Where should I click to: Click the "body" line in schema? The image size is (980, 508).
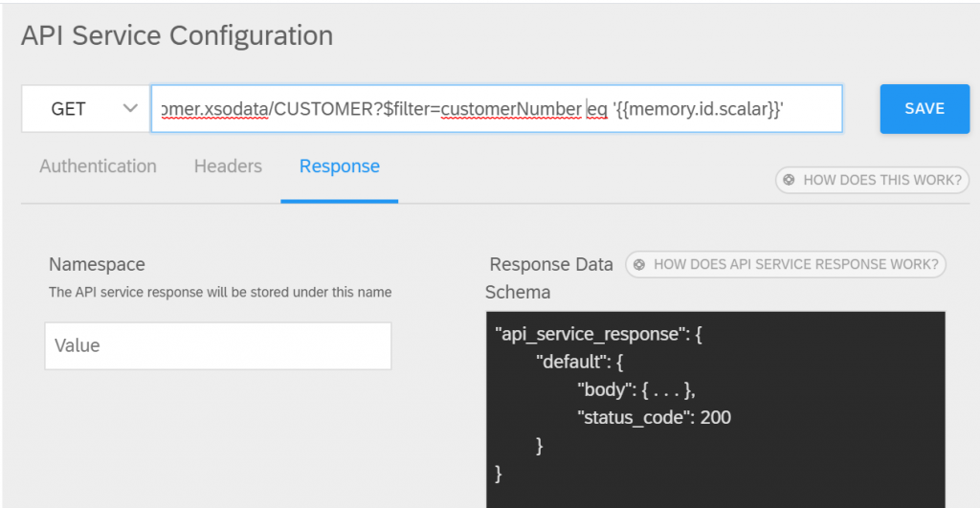pos(636,389)
